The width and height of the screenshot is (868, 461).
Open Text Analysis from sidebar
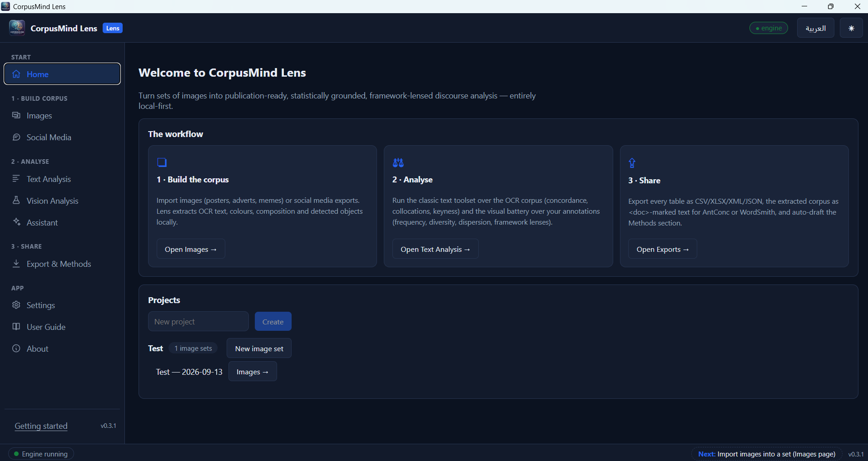(62, 179)
